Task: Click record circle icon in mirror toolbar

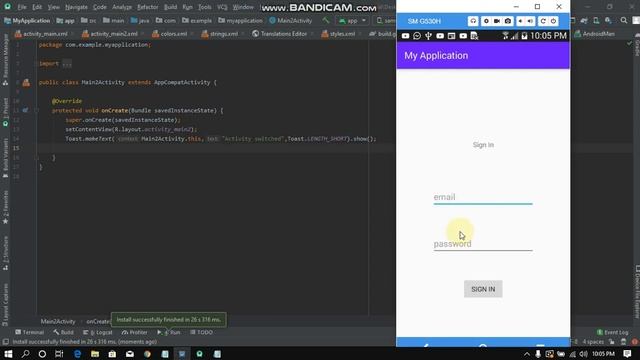Action: tap(486, 21)
